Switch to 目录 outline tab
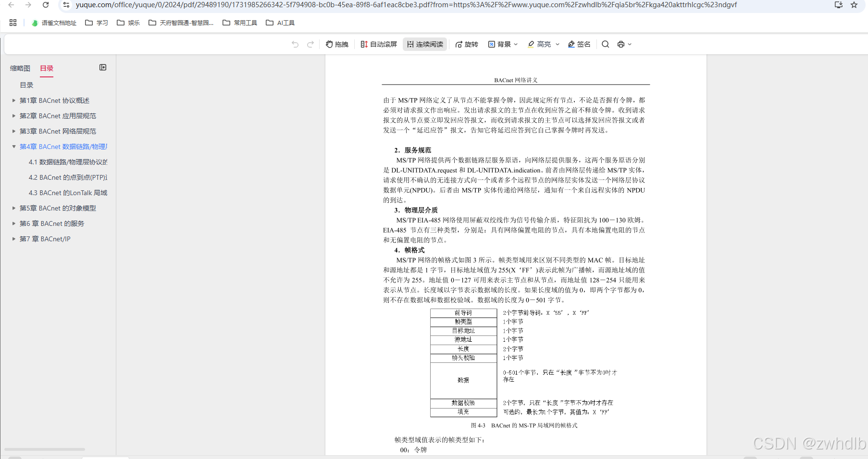Screen dimensions: 868x459 [x=47, y=68]
